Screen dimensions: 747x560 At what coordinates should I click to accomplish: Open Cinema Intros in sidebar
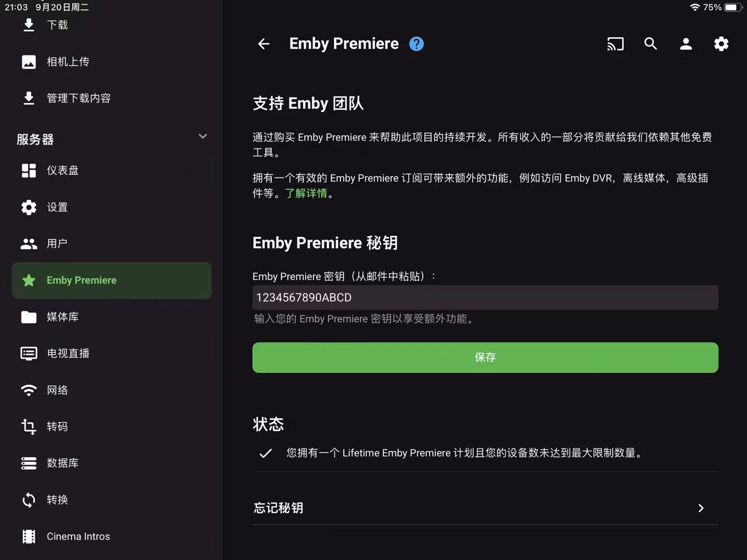(112, 536)
